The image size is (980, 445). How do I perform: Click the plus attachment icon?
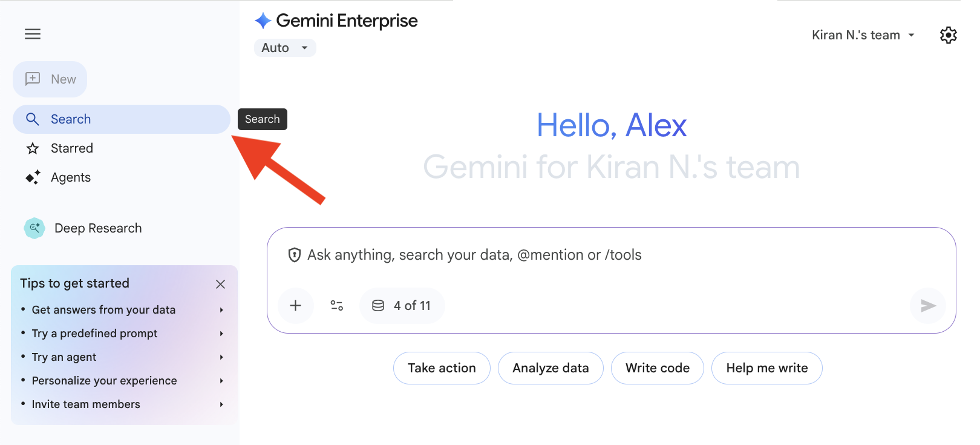click(295, 306)
